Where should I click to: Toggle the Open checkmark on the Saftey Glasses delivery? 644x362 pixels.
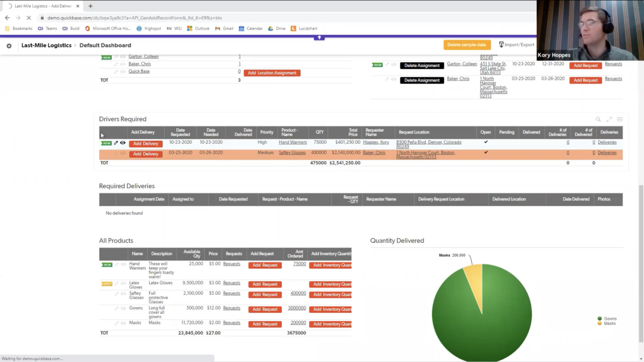coord(485,152)
